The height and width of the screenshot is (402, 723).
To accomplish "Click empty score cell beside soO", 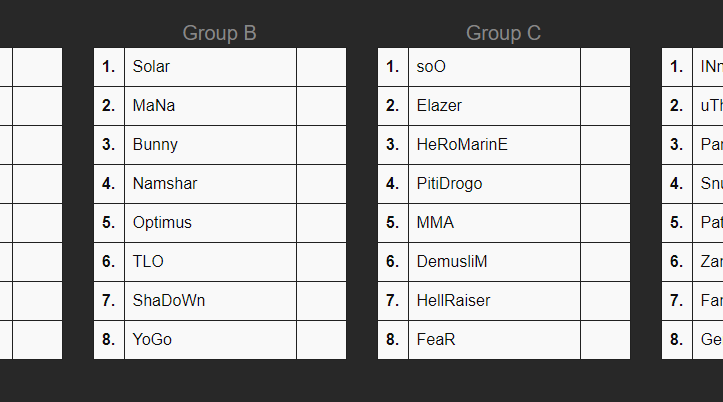I will click(605, 67).
